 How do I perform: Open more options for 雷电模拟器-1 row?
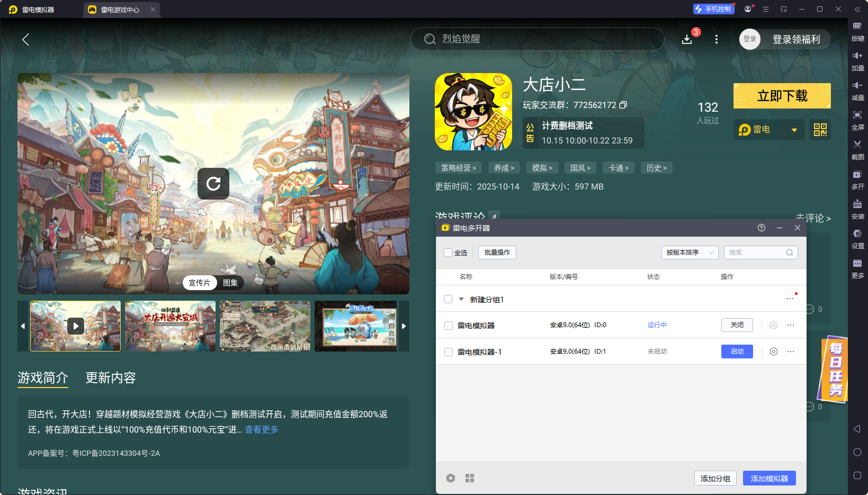click(791, 352)
